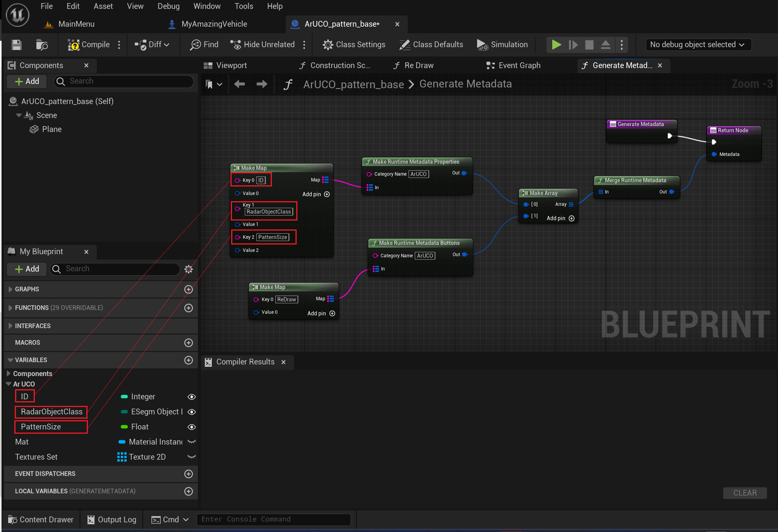The image size is (778, 532).
Task: Switch to the MyAmazingVehicle asset tab
Action: tap(208, 24)
